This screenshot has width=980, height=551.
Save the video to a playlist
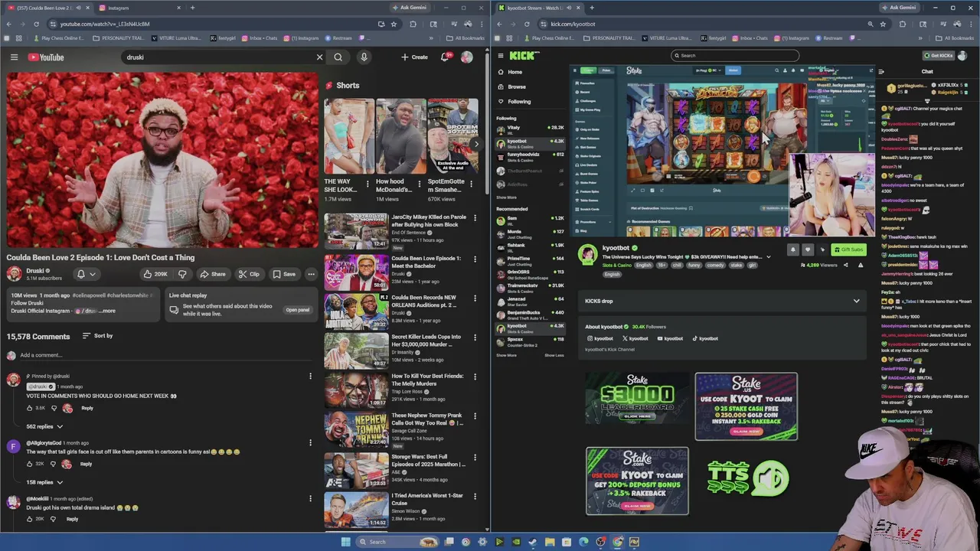[284, 274]
